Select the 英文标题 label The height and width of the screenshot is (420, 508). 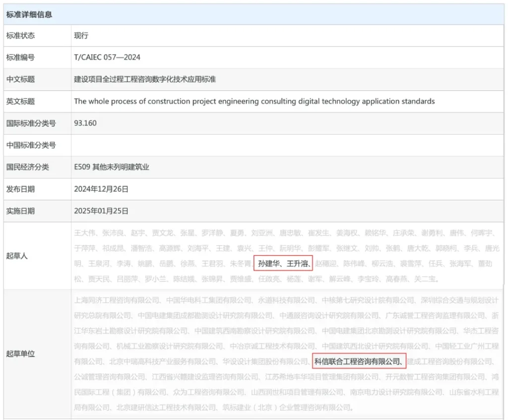(x=20, y=101)
